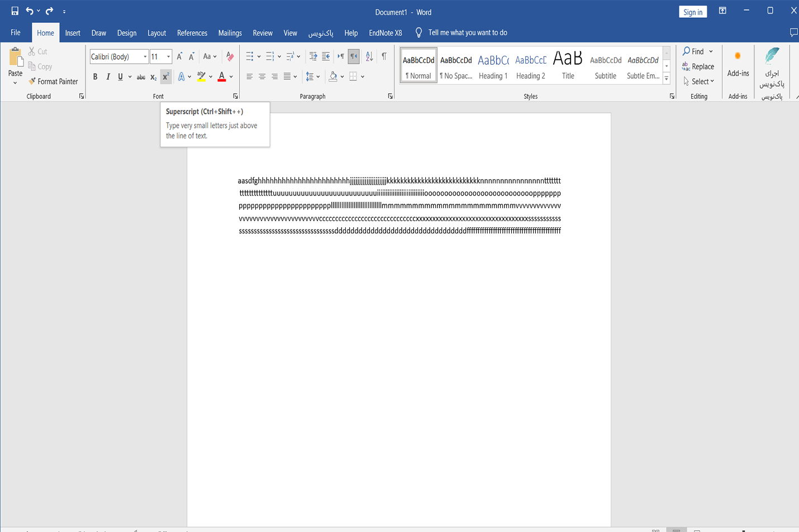Sort the selected text alphabetically
Screen dimensions: 799x532
369,56
